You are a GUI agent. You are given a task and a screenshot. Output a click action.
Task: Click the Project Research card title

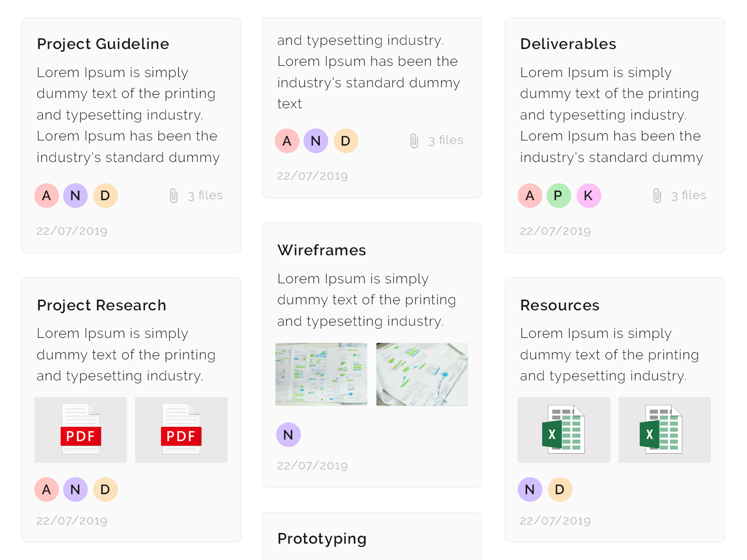[x=101, y=306]
